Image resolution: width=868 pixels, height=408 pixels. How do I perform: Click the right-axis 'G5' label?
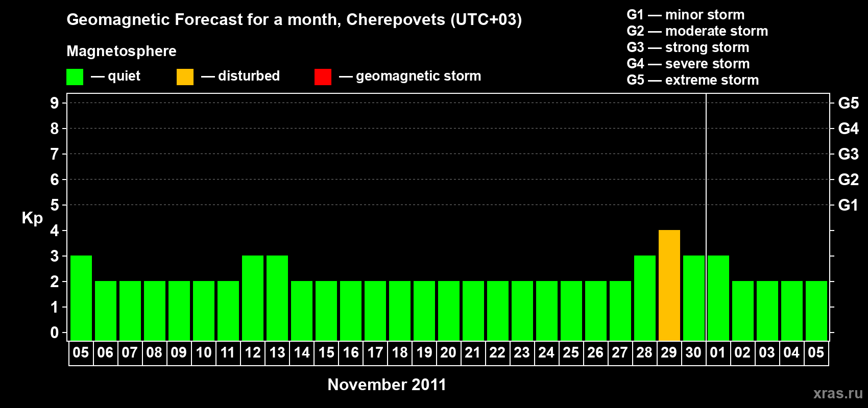coord(848,103)
